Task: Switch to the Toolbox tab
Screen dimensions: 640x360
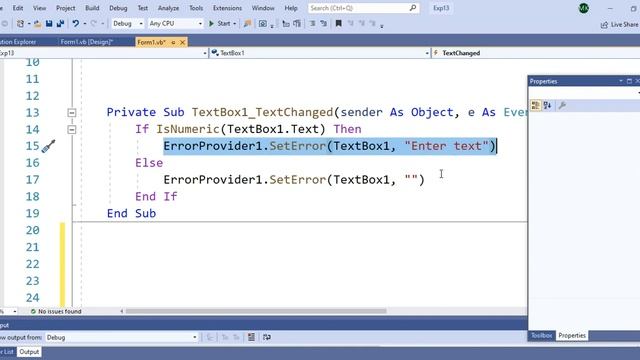Action: (542, 336)
